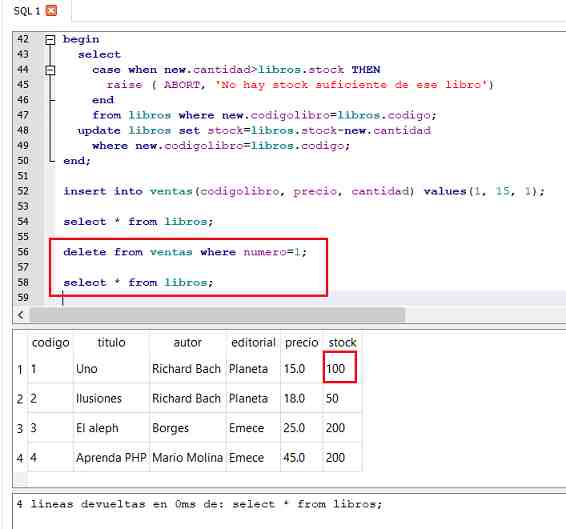Collapse the case block at line 44
This screenshot has height=529, width=566.
pos(50,70)
